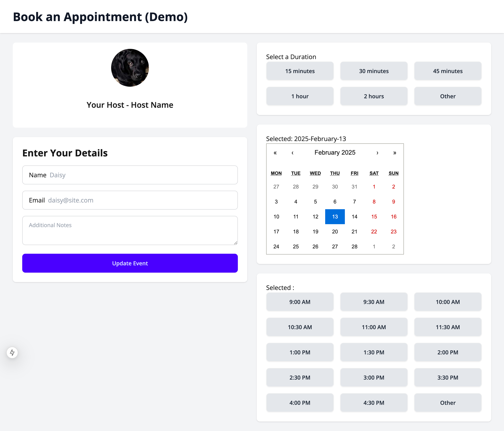
Task: Select Other in the duration options
Action: [x=448, y=96]
